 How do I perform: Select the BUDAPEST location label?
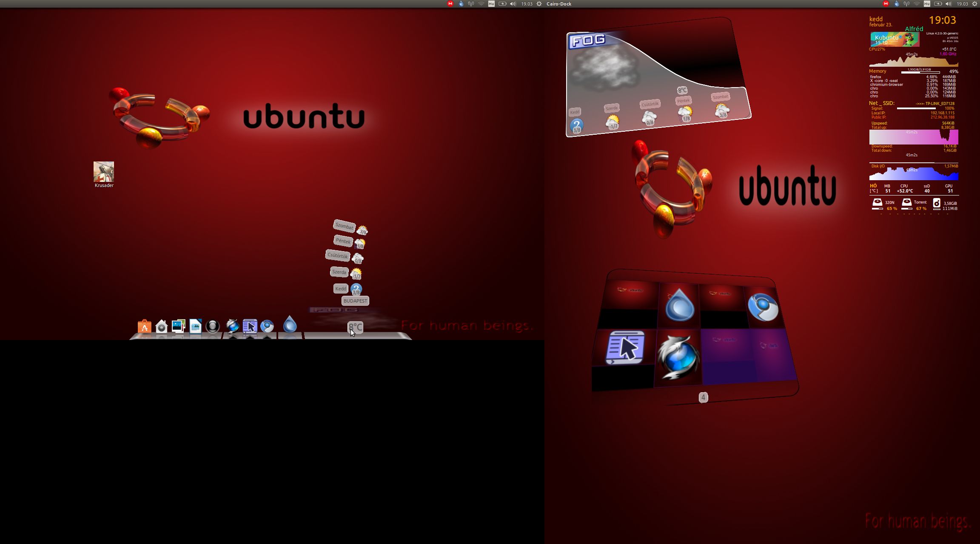(x=355, y=301)
